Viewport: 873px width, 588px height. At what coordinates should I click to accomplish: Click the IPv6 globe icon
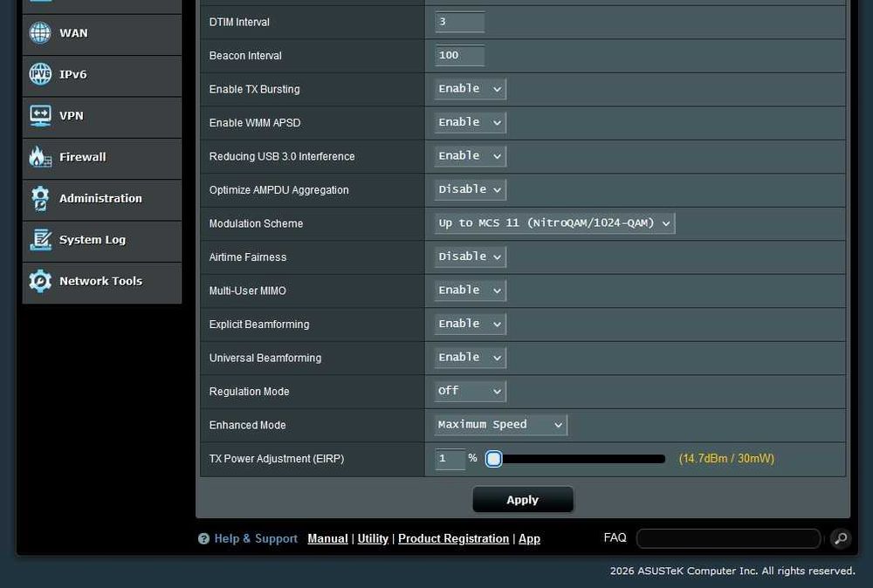coord(40,74)
